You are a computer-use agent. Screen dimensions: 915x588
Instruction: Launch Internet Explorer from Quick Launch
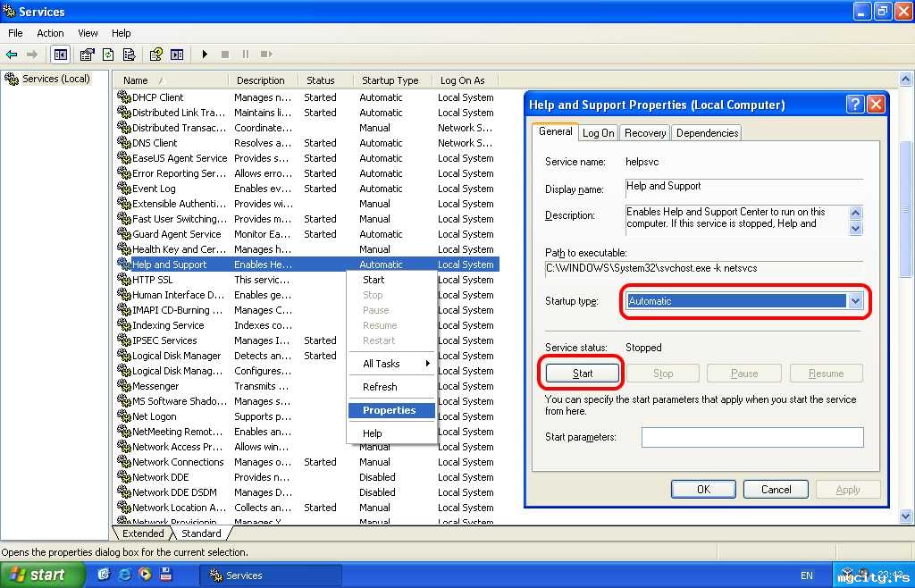tap(125, 575)
